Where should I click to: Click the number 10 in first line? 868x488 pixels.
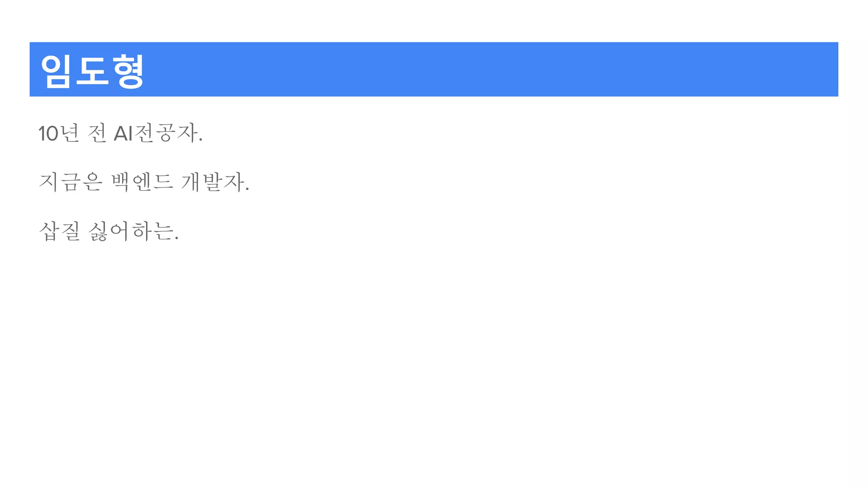pyautogui.click(x=48, y=134)
